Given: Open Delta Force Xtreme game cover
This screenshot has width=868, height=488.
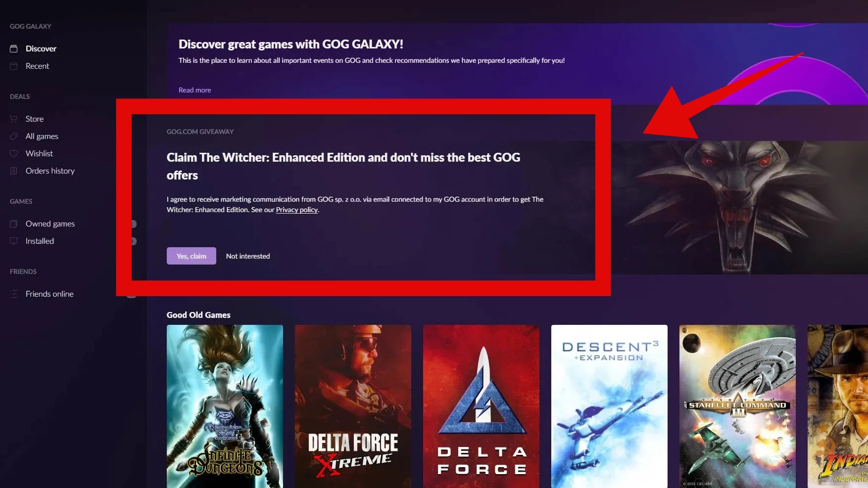Looking at the screenshot, I should click(x=353, y=406).
